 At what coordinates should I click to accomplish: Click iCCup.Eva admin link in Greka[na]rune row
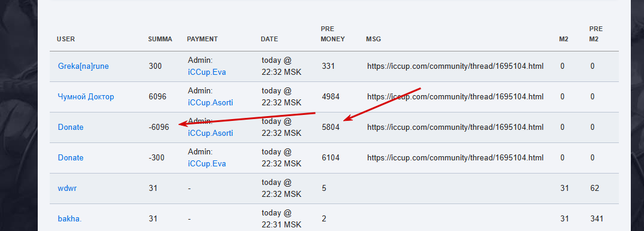pyautogui.click(x=207, y=72)
